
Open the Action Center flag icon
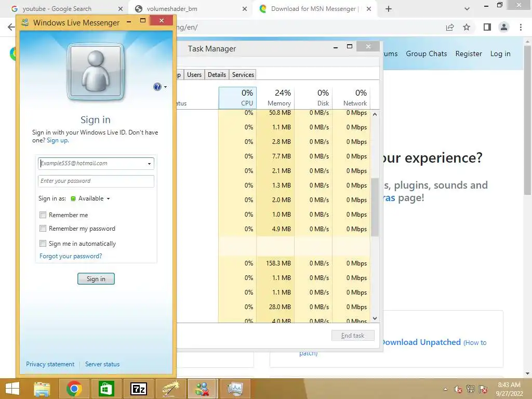click(483, 389)
